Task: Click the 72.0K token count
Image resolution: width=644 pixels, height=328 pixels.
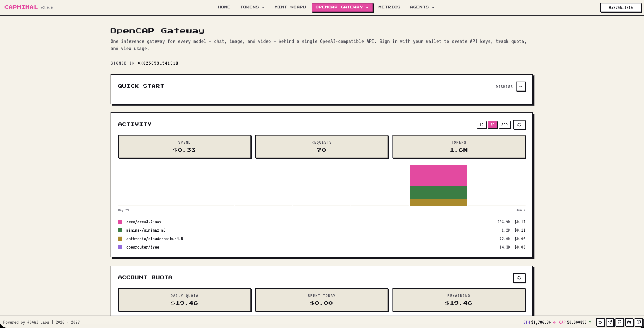Action: 505,239
